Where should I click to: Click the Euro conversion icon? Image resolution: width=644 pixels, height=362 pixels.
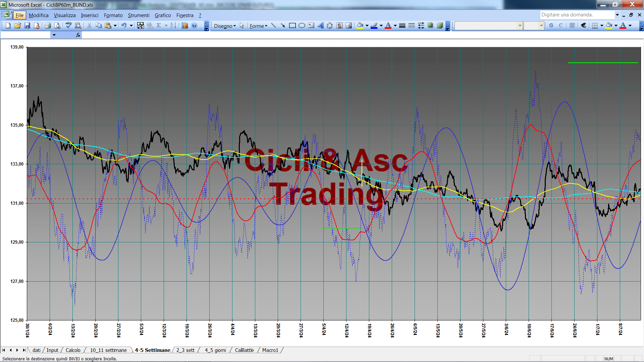(x=141, y=25)
